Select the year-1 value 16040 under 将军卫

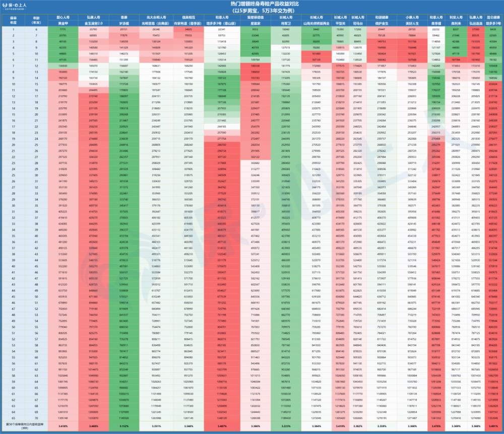coord(286,29)
